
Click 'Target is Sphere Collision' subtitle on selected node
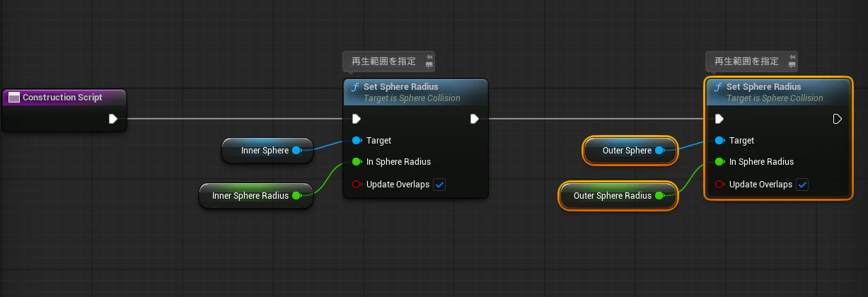coord(775,98)
